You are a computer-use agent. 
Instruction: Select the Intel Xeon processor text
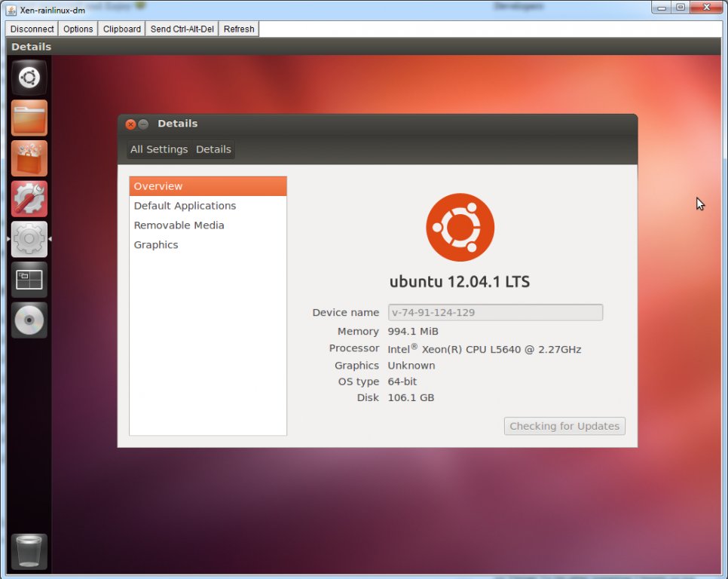click(x=485, y=349)
